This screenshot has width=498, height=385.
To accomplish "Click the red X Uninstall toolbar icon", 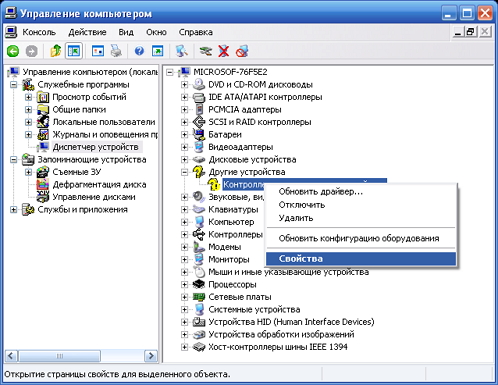I will (x=224, y=51).
